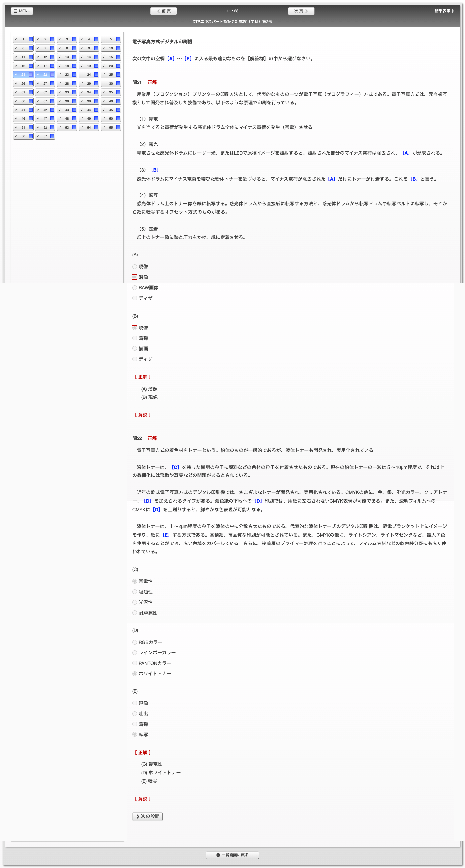Click the blue marker square beside question 1
This screenshot has width=465, height=868.
coord(30,39)
